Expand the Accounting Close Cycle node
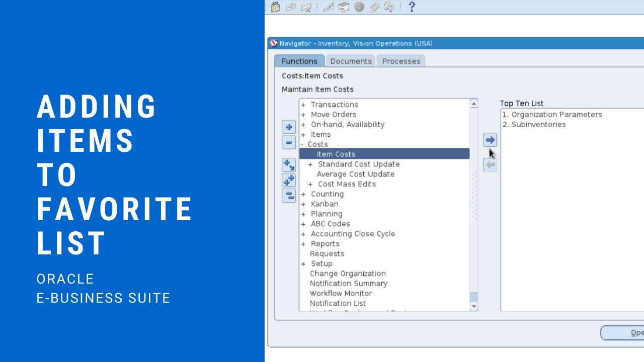Image resolution: width=644 pixels, height=362 pixels. 303,234
